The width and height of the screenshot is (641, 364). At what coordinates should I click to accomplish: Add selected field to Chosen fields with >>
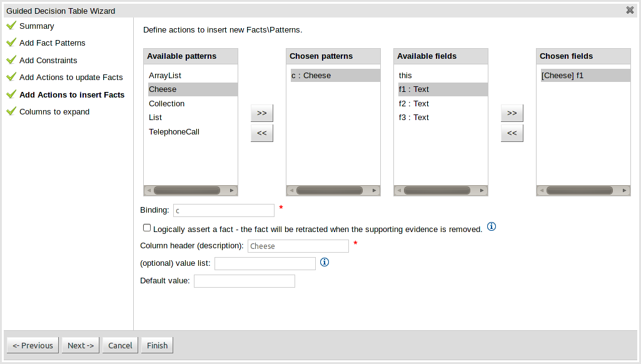(512, 113)
